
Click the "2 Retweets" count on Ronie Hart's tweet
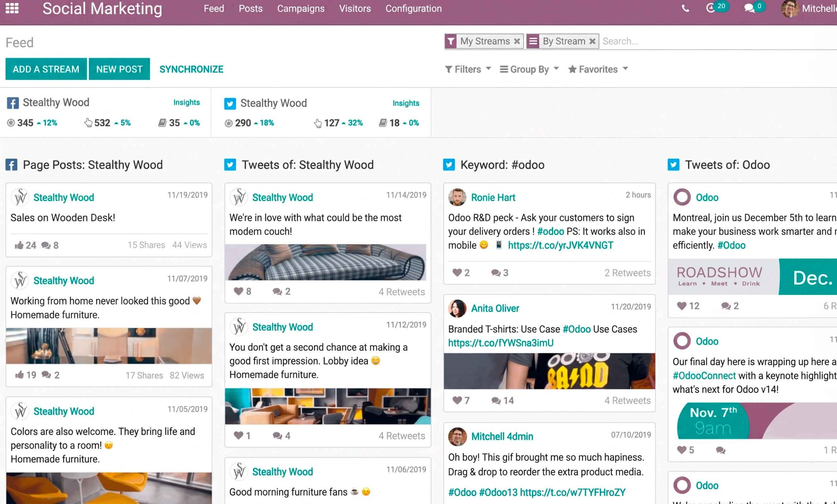click(x=627, y=273)
